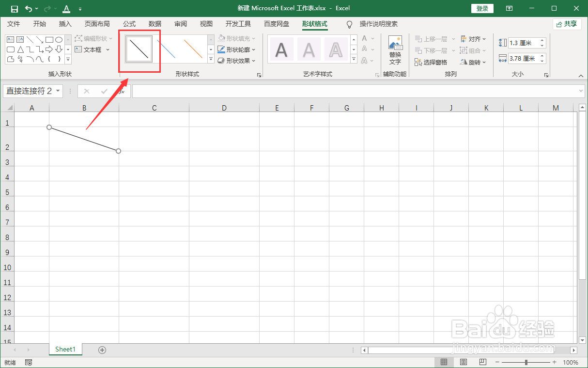Switch to Page Layout view
The height and width of the screenshot is (368, 588).
point(464,362)
